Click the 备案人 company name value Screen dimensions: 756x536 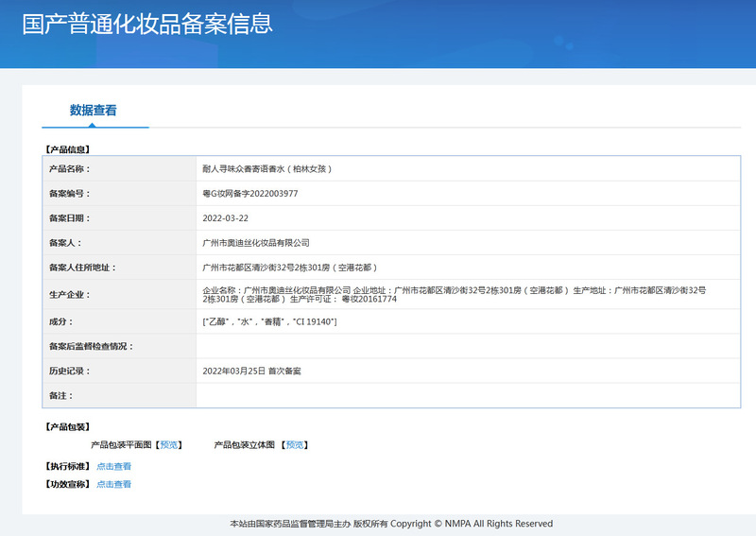tap(256, 243)
